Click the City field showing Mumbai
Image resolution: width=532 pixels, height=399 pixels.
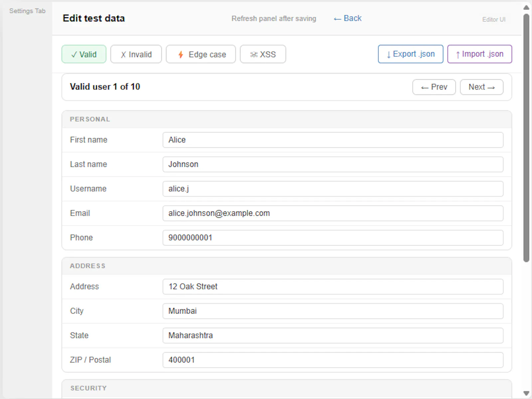pos(333,311)
